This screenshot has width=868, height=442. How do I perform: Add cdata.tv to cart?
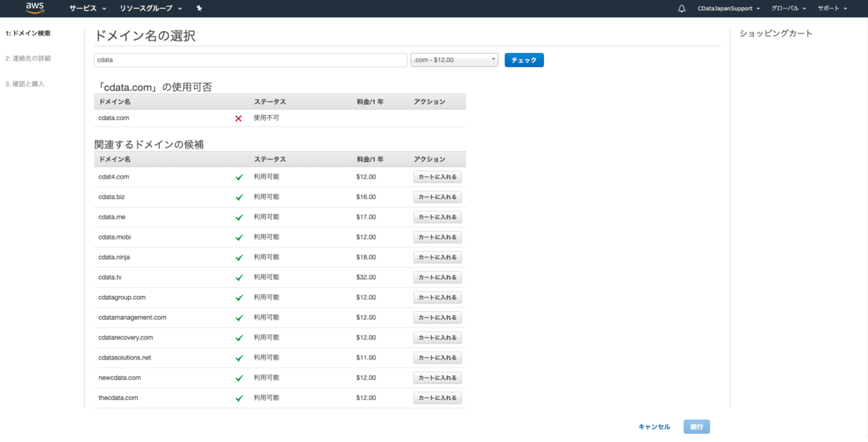(438, 277)
